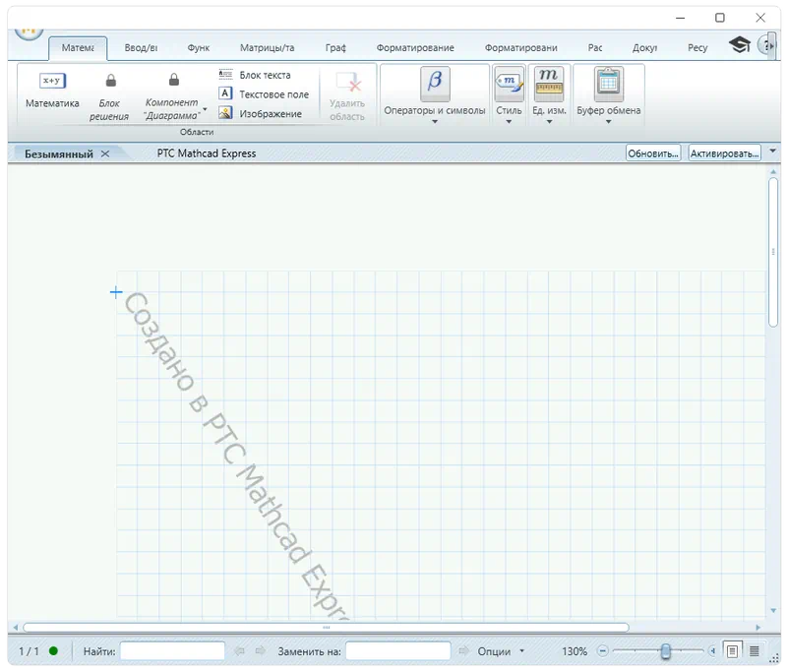This screenshot has width=787, height=672.
Task: Click the scroll left arrow
Action: tap(16, 628)
